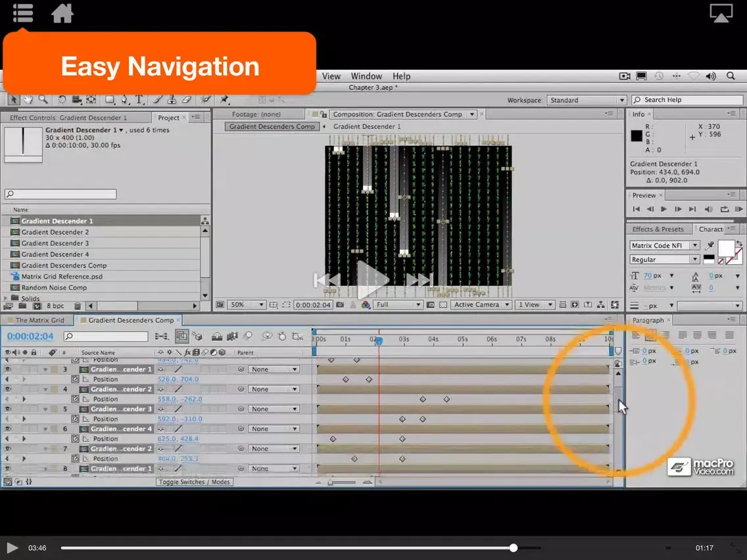Expand the Solids folder in Project panel
The width and height of the screenshot is (747, 560).
(x=6, y=298)
